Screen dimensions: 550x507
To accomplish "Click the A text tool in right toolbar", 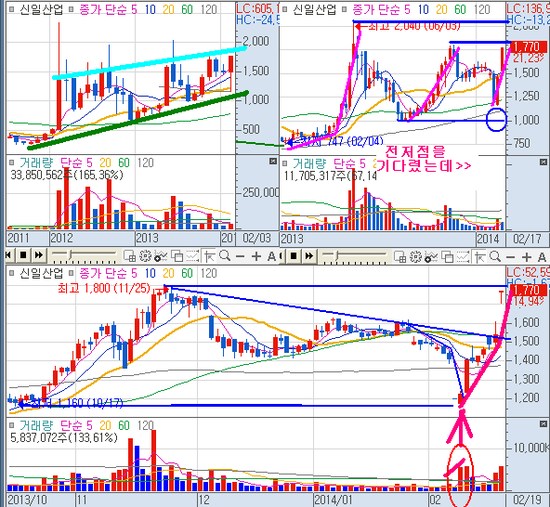I will click(542, 257).
